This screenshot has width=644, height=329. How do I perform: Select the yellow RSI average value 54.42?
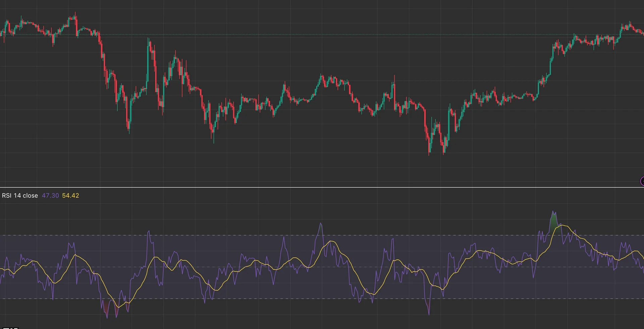[70, 196]
